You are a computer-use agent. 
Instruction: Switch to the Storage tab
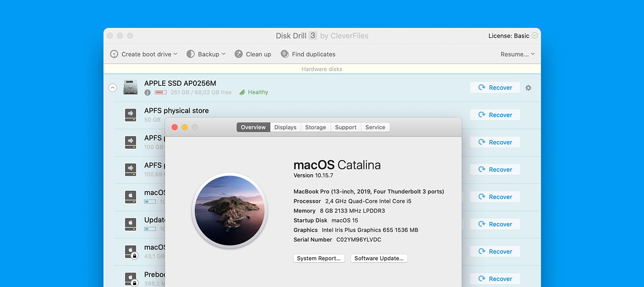(x=316, y=127)
